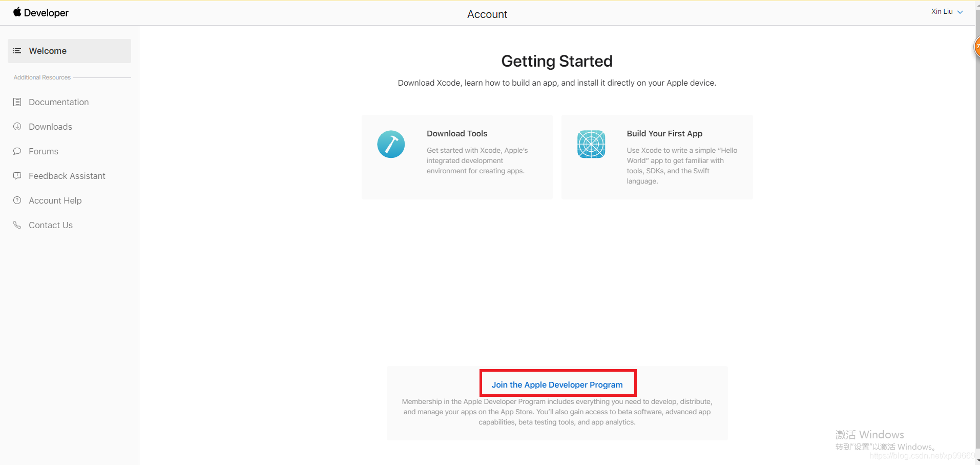The height and width of the screenshot is (465, 980).
Task: Click the orange circular icon at the window edge
Action: click(x=977, y=47)
